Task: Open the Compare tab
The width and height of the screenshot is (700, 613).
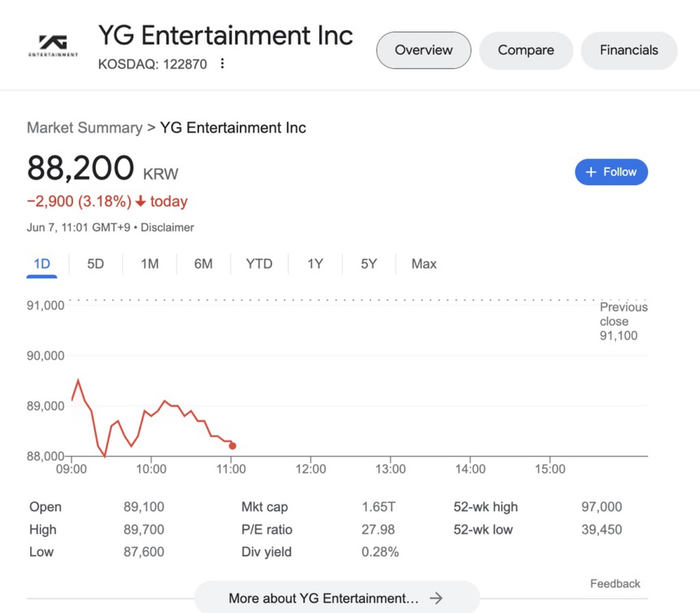Action: (526, 50)
